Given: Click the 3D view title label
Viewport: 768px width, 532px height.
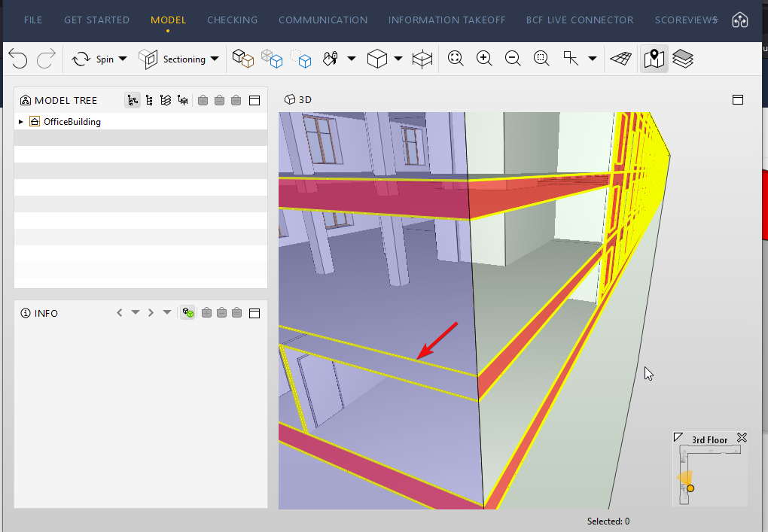Looking at the screenshot, I should 305,99.
